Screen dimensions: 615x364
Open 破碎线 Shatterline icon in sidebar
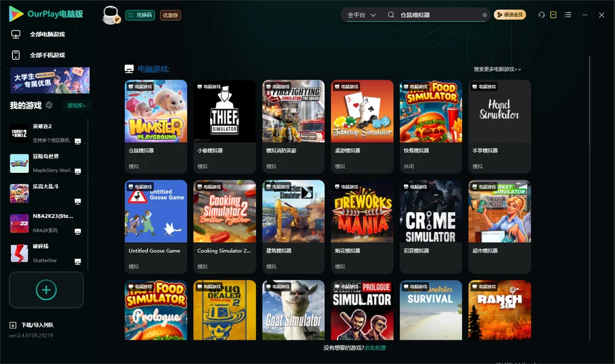(19, 253)
